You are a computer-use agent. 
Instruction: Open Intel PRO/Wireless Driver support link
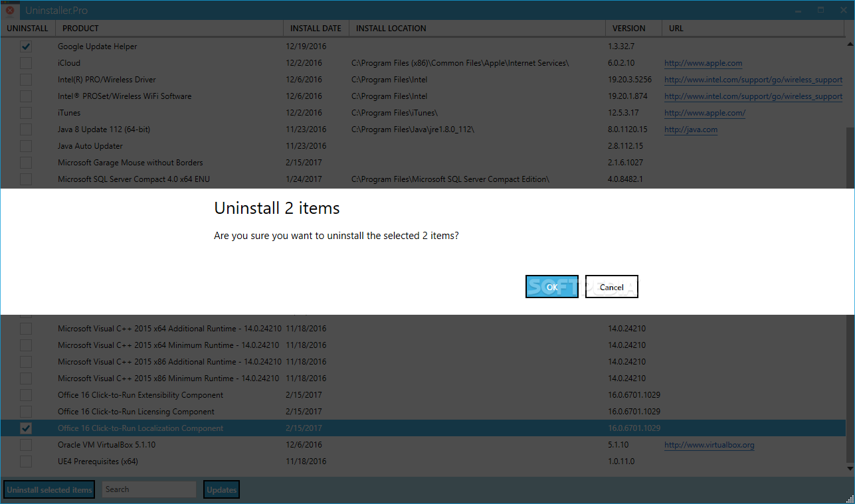tap(753, 80)
